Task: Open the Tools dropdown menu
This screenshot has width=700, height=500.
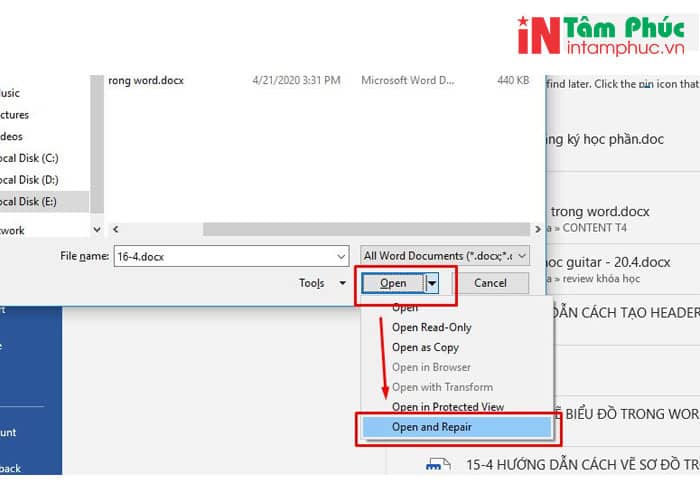Action: click(322, 283)
